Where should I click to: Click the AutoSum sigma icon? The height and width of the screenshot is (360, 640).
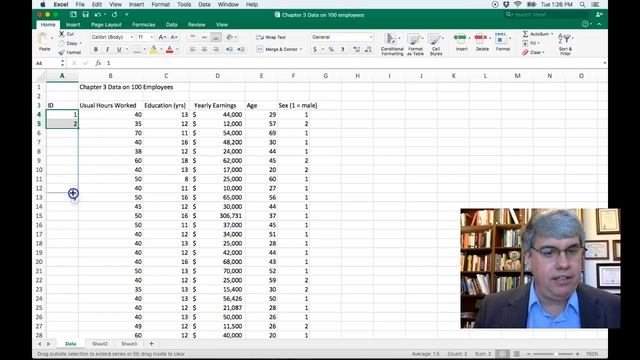(x=525, y=34)
